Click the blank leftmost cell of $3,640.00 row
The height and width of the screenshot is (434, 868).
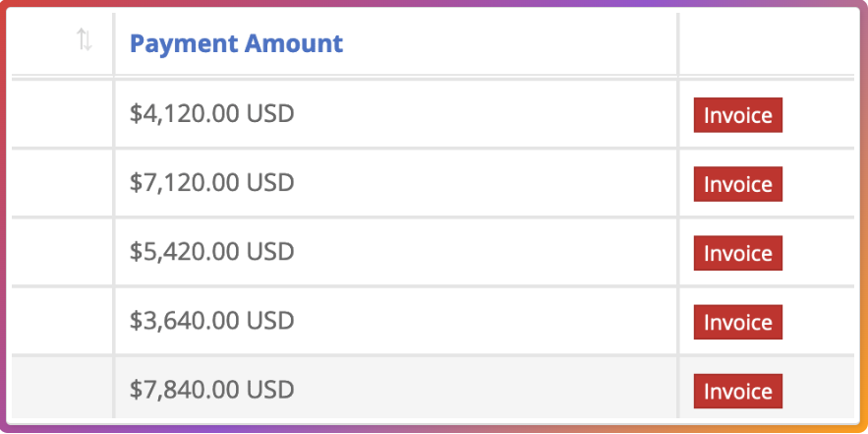pos(62,321)
